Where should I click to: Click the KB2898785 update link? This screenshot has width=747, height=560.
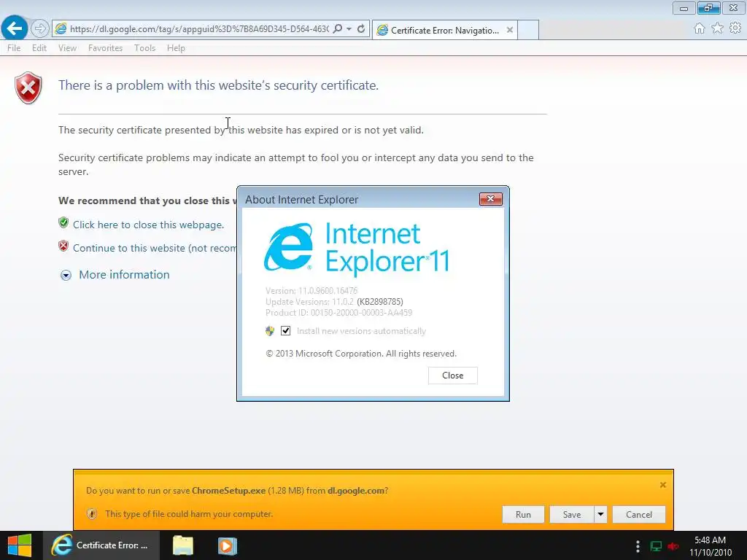pos(379,301)
